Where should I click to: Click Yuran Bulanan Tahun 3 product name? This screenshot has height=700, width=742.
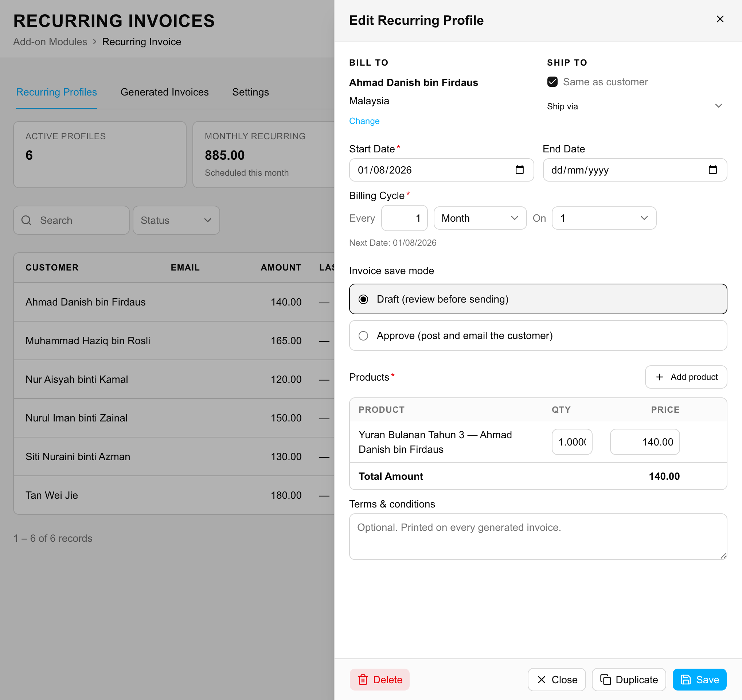435,442
